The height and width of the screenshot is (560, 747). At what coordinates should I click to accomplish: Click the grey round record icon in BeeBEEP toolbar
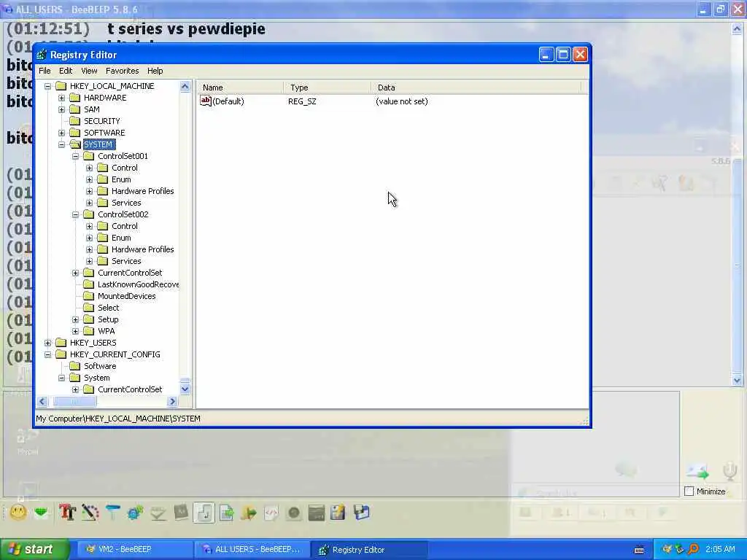294,513
